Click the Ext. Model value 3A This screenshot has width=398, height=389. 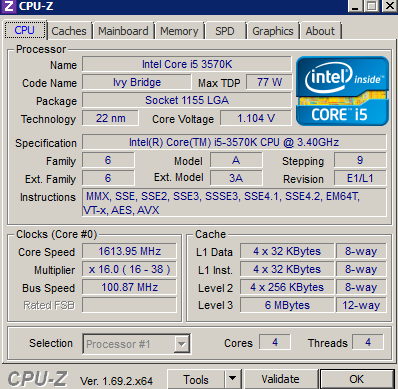(236, 178)
